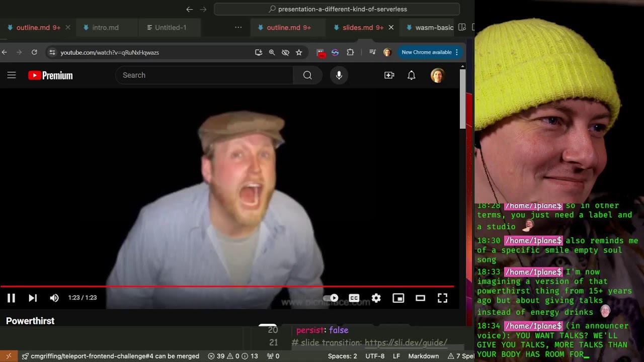Go forward in the browser

pos(19,52)
